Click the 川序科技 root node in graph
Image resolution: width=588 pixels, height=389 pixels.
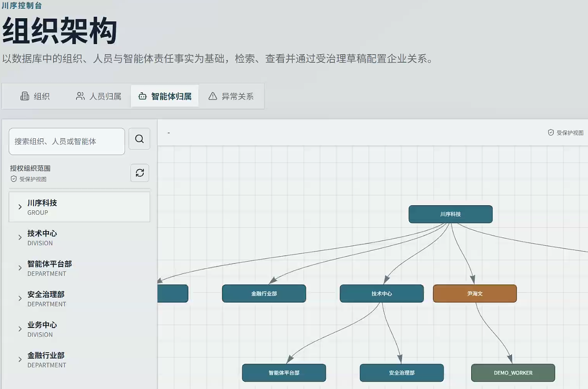point(451,214)
